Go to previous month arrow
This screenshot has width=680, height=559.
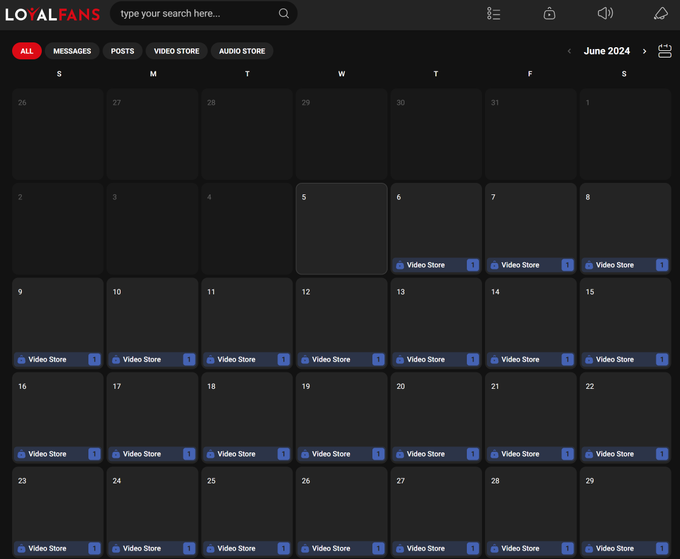[x=569, y=51]
